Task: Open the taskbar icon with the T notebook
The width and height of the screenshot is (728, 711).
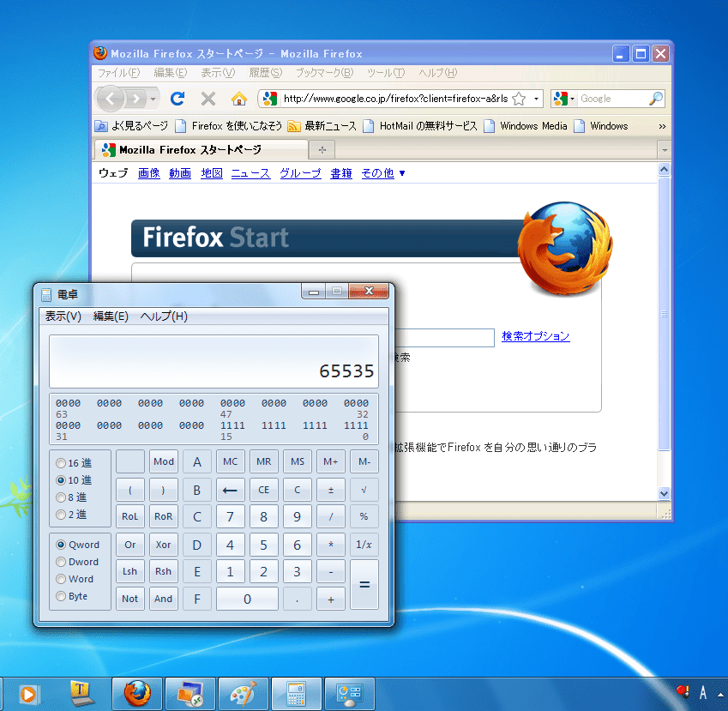Action: (82, 693)
